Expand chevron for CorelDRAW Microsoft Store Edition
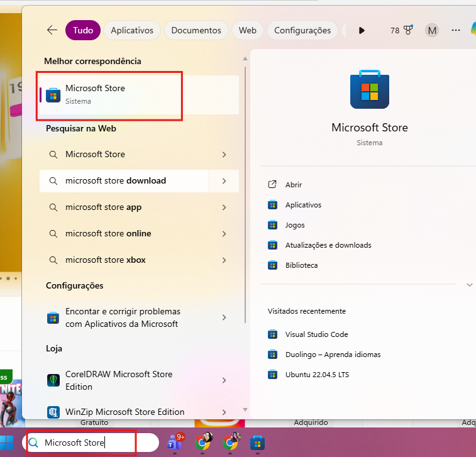 [x=224, y=380]
